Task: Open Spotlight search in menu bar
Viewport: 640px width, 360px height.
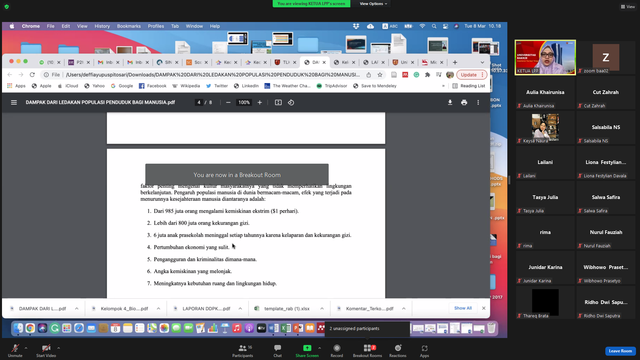Action: 434,26
